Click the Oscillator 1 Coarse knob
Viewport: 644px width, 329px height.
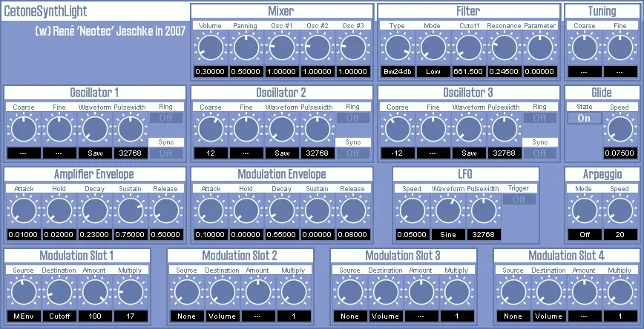point(24,129)
